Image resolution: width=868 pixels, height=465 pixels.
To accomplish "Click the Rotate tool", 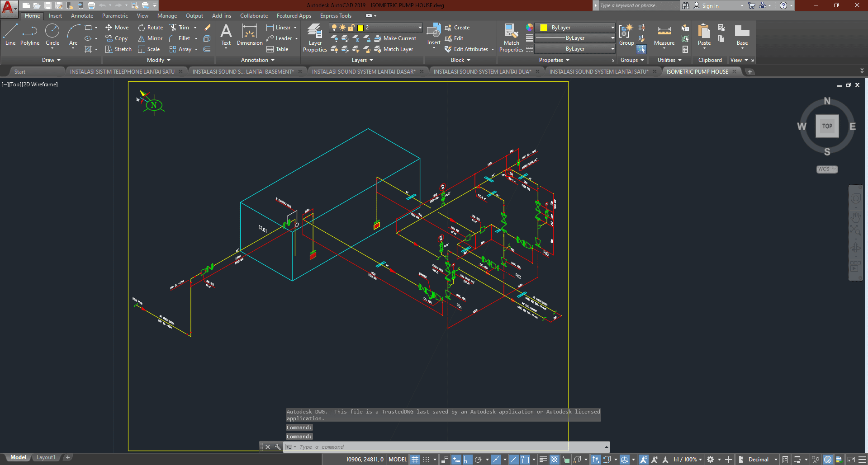I will point(151,28).
